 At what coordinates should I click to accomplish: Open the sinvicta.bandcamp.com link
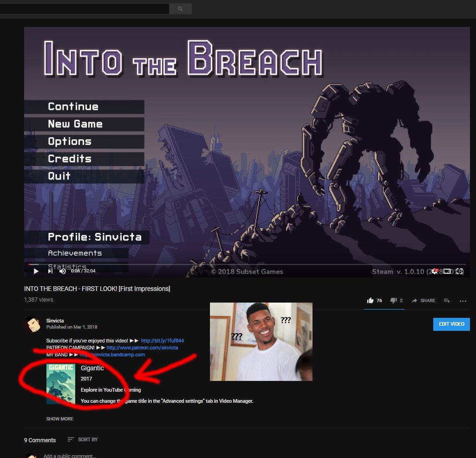pyautogui.click(x=112, y=355)
